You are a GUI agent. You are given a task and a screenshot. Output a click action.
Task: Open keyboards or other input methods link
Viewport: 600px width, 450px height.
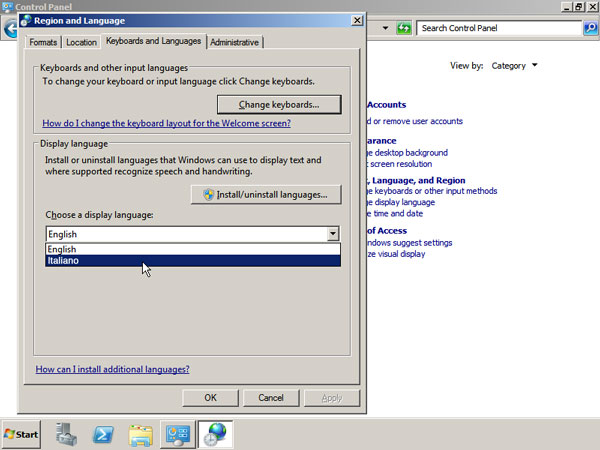(x=432, y=191)
